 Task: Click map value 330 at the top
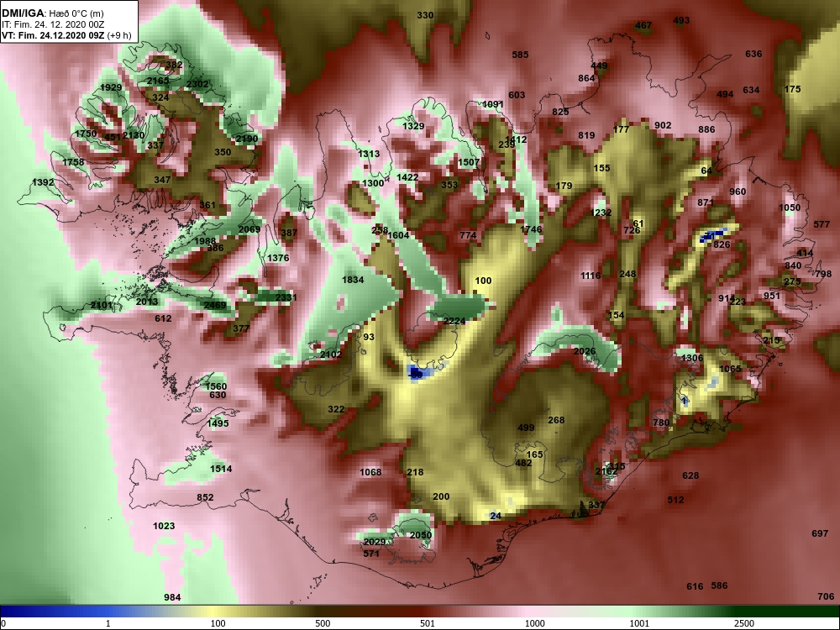[425, 15]
